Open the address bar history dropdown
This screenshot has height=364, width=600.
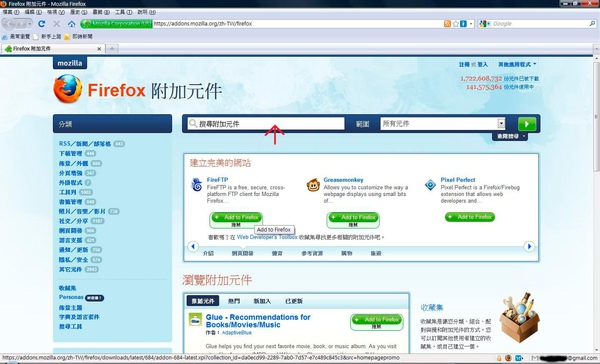pos(471,24)
